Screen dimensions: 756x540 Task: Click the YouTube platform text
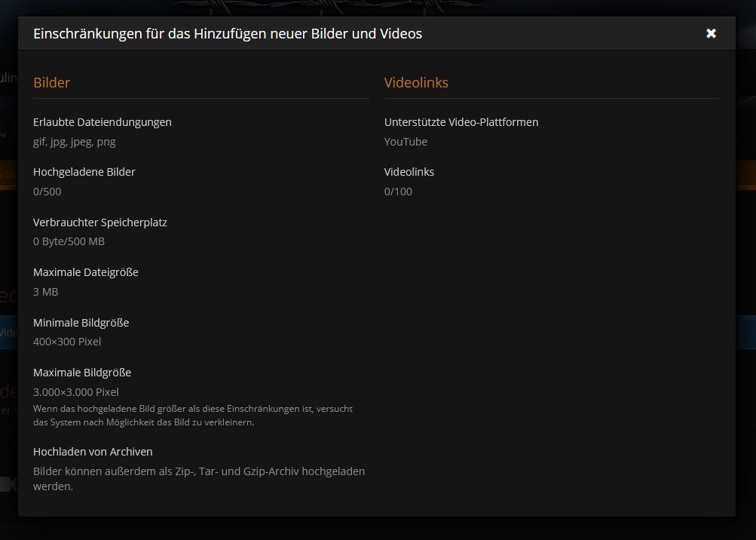coord(406,142)
